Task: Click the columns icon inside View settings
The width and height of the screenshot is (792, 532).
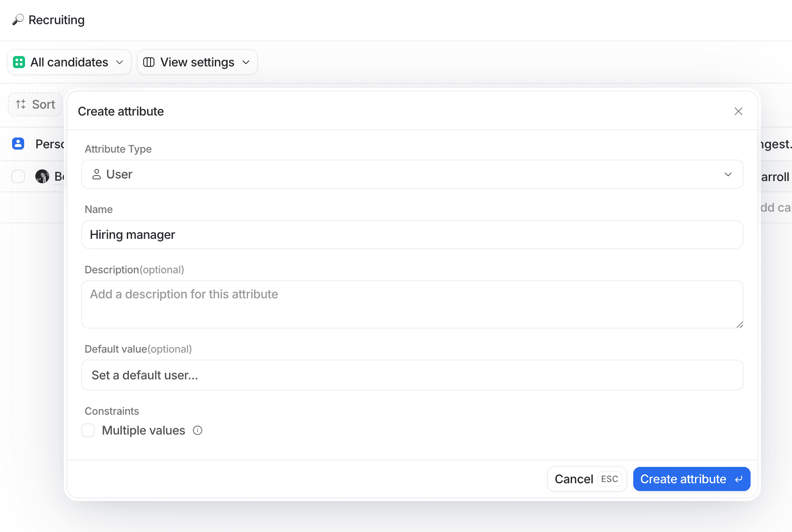Action: (x=149, y=62)
